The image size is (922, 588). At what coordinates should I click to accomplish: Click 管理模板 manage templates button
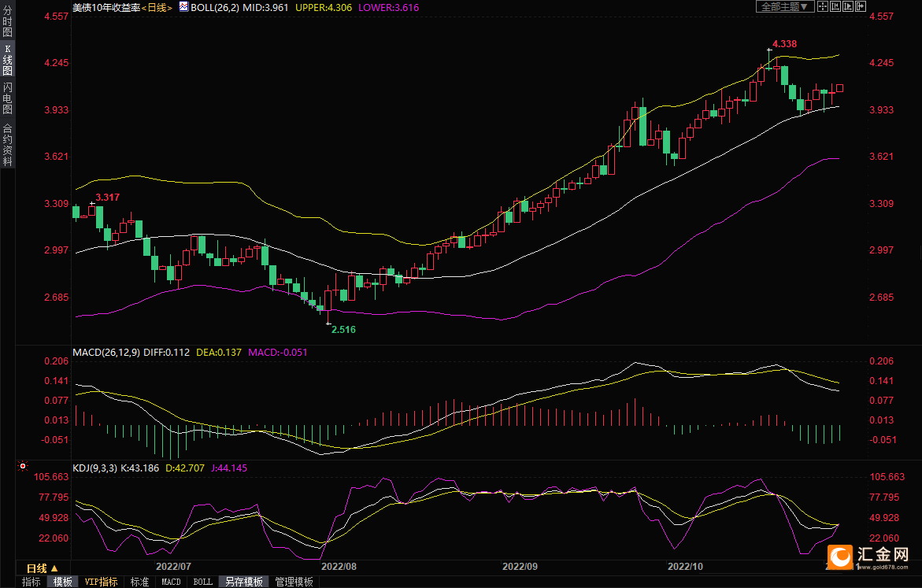coord(294,582)
